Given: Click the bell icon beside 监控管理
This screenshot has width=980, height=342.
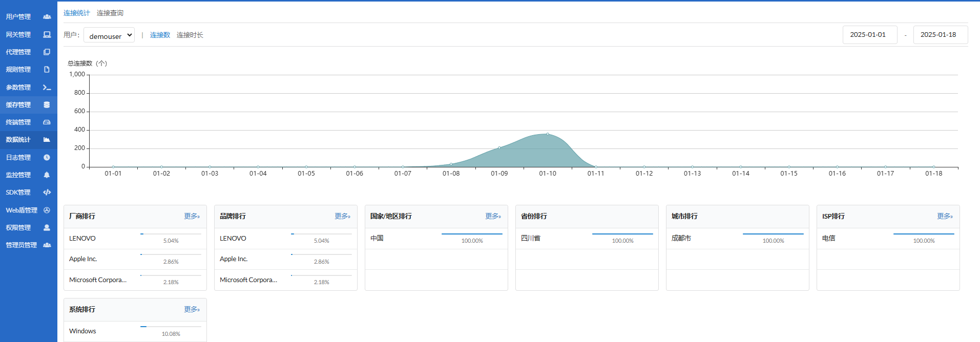Looking at the screenshot, I should click(47, 175).
